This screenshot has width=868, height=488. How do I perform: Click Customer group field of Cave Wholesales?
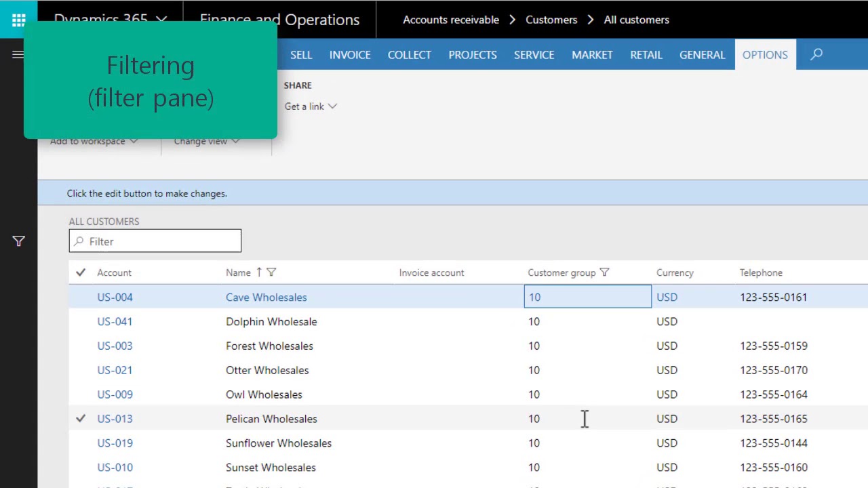click(x=587, y=297)
